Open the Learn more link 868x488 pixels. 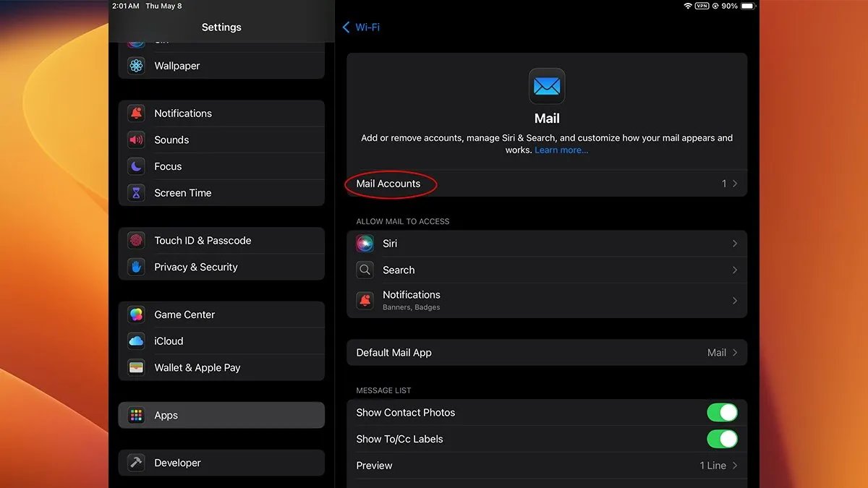(561, 150)
